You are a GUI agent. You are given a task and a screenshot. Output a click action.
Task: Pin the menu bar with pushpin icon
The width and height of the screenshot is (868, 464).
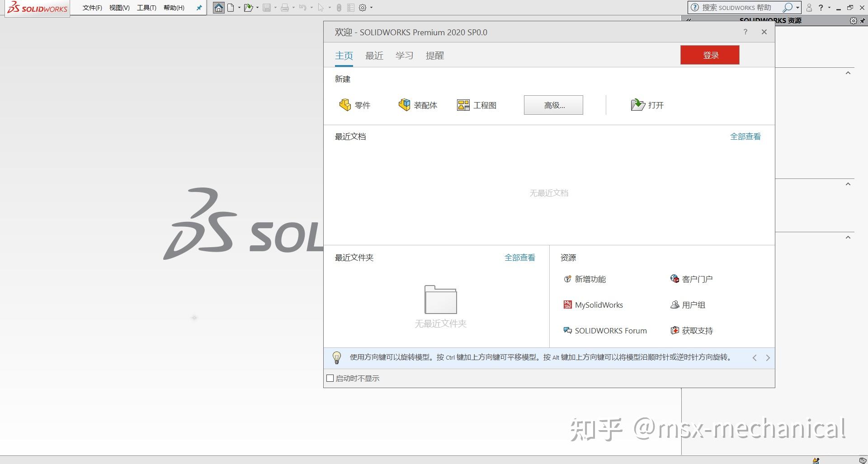(x=199, y=8)
